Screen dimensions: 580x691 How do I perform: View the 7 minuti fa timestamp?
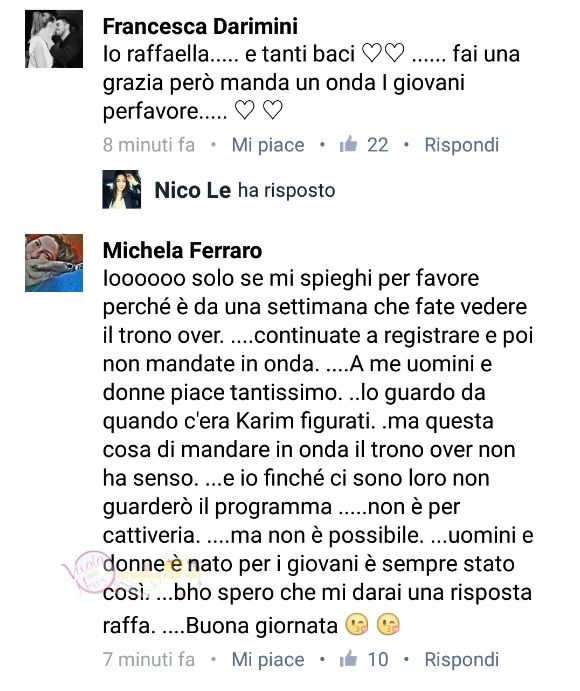click(x=149, y=660)
